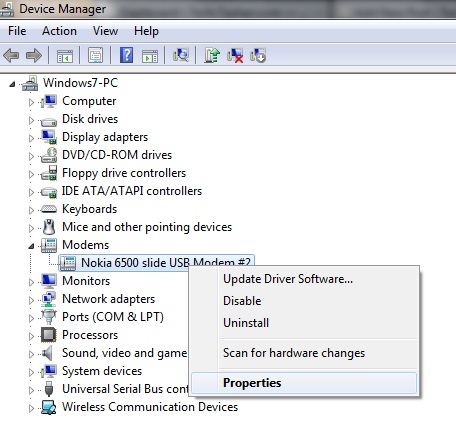The image size is (456, 422).
Task: Click the Windows7-PC computer icon
Action: 30,83
